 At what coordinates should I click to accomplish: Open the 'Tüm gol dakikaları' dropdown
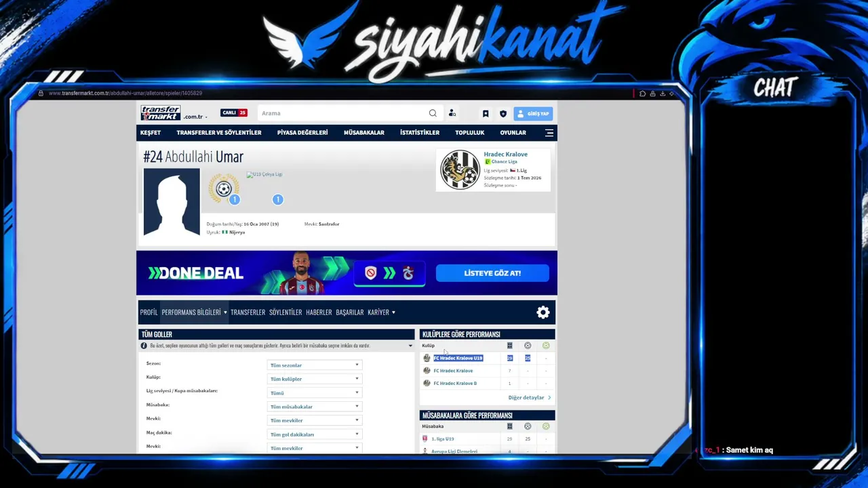coord(314,434)
